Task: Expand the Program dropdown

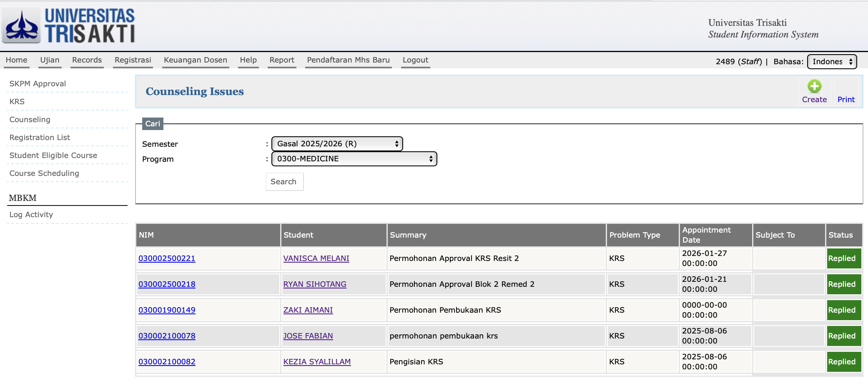Action: coord(354,159)
